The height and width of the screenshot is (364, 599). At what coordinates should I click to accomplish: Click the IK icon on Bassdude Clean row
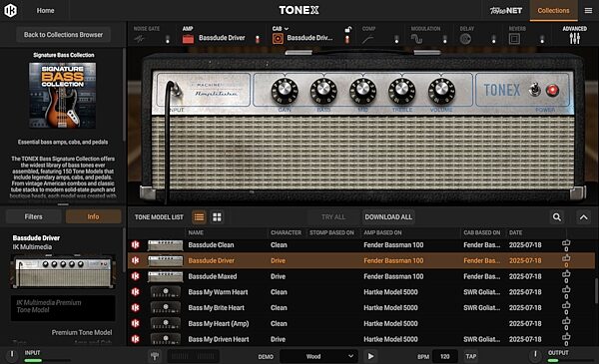[135, 245]
